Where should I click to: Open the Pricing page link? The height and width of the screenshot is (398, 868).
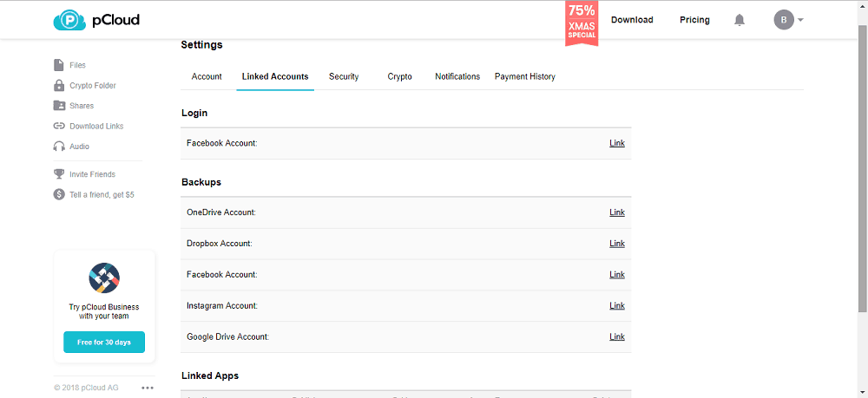[x=694, y=20]
